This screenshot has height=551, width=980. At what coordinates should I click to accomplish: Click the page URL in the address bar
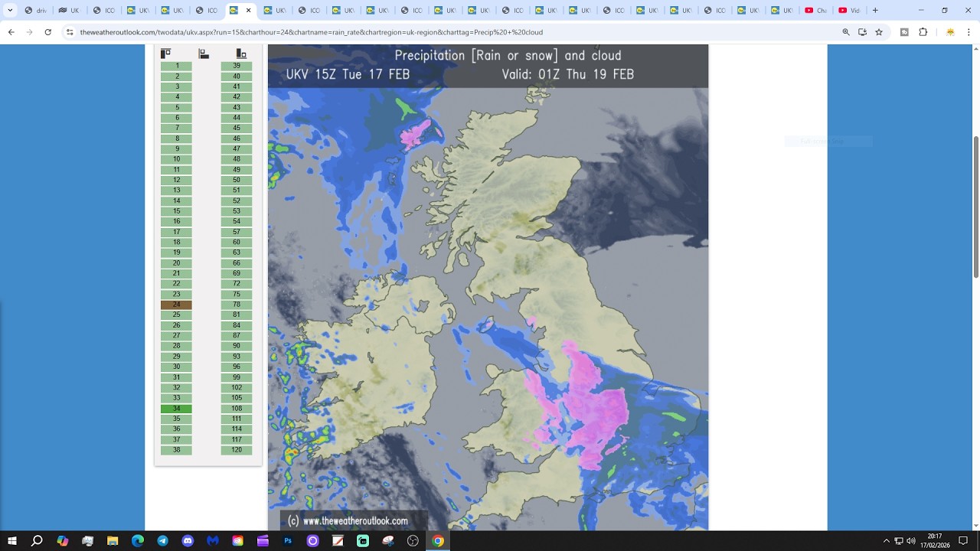312,32
